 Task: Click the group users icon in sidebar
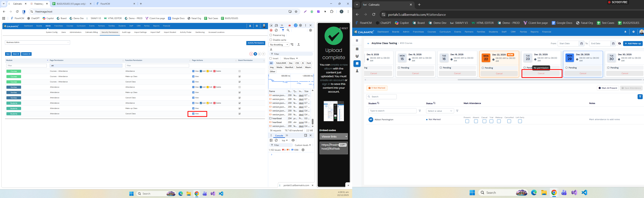click(x=357, y=56)
